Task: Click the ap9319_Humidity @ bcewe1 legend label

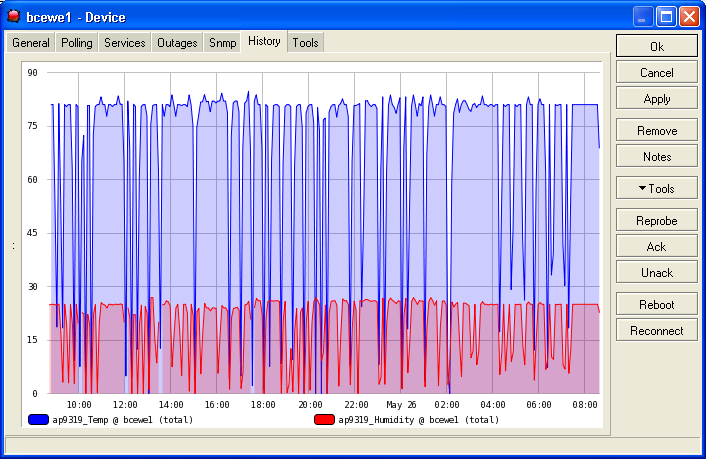Action: 419,420
